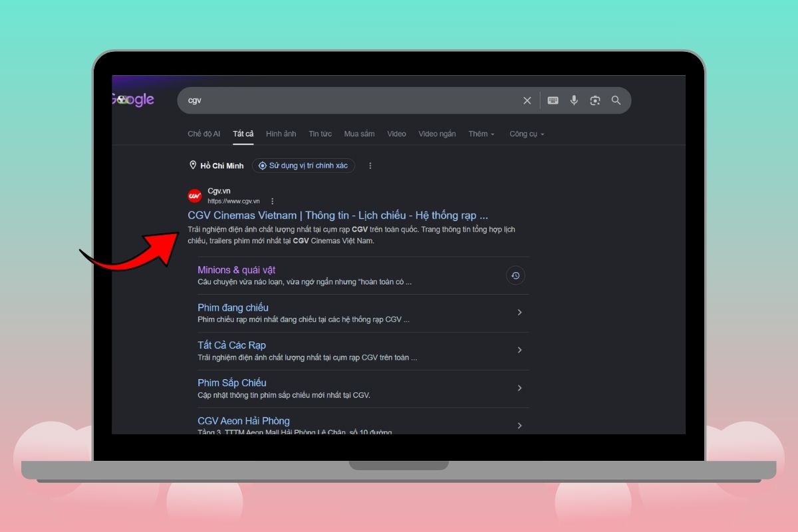Image resolution: width=798 pixels, height=532 pixels.
Task: Click the location pin icon near Hồ Chí Minh
Action: [x=193, y=166]
